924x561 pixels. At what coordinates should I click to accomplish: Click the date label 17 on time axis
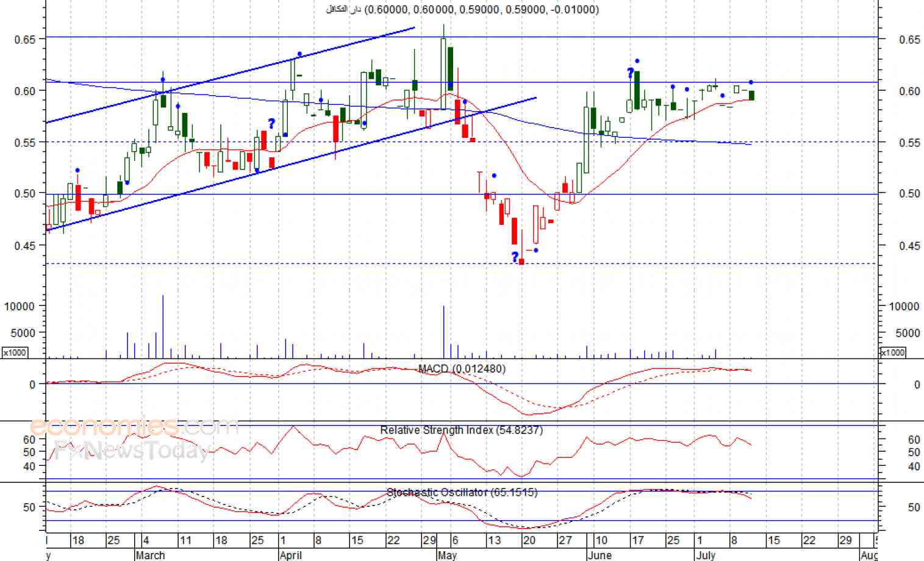[x=637, y=540]
